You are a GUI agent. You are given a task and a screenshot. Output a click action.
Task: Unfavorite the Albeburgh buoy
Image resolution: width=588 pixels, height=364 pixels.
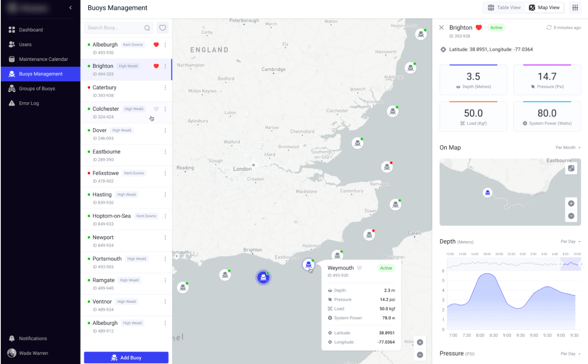point(156,45)
